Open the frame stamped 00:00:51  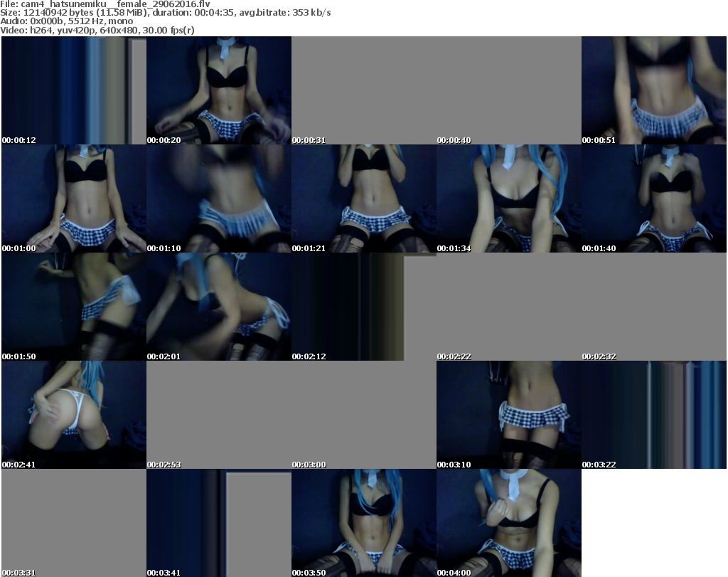[654, 90]
